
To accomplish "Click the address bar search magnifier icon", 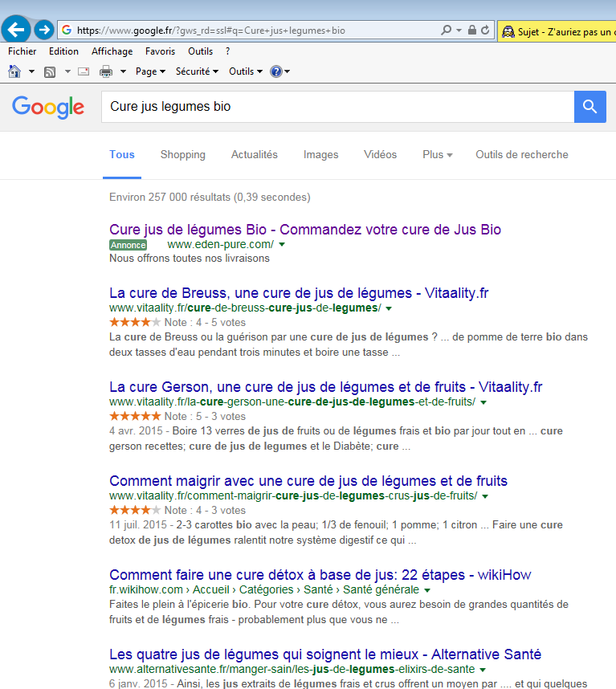I will click(446, 30).
